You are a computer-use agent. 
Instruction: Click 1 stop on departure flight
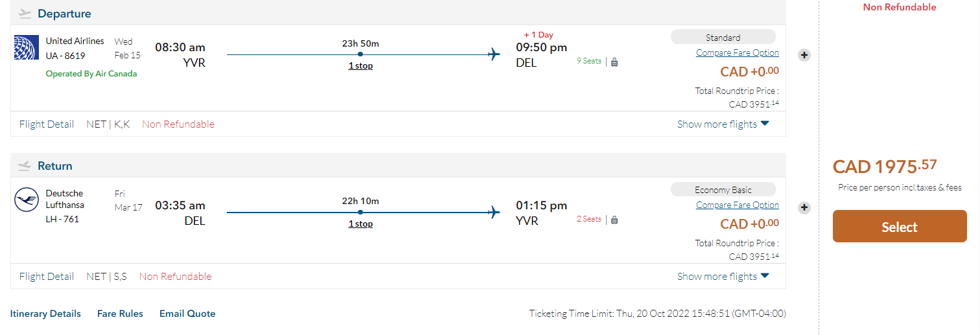click(360, 65)
